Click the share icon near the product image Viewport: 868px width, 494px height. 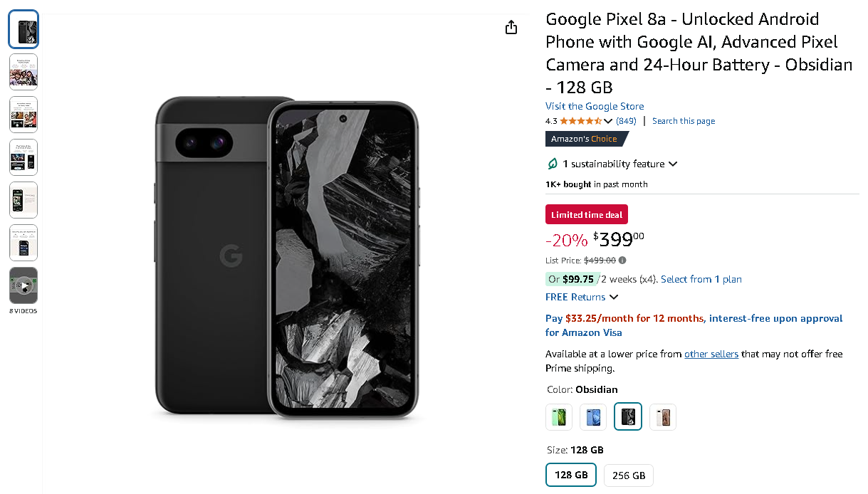point(511,26)
